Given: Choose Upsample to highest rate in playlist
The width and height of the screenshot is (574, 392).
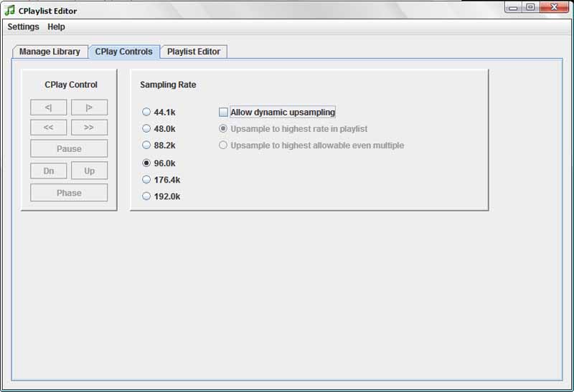Looking at the screenshot, I should tap(293, 129).
